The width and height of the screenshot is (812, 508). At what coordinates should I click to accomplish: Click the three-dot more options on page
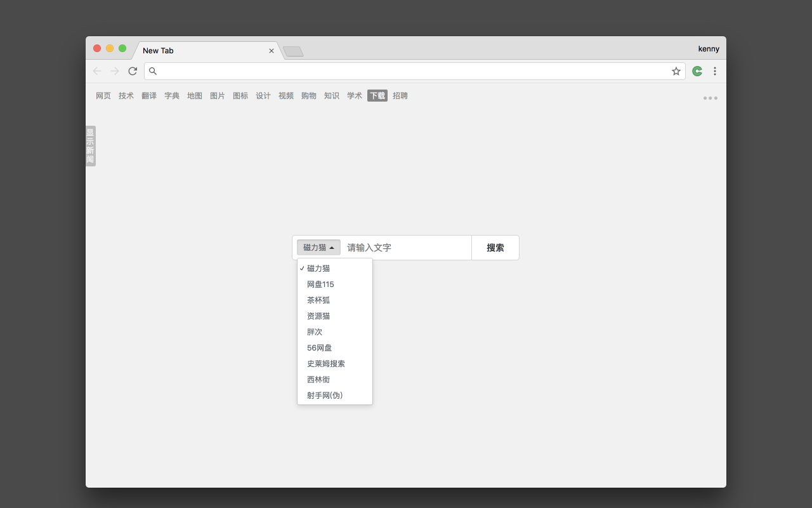coord(710,98)
